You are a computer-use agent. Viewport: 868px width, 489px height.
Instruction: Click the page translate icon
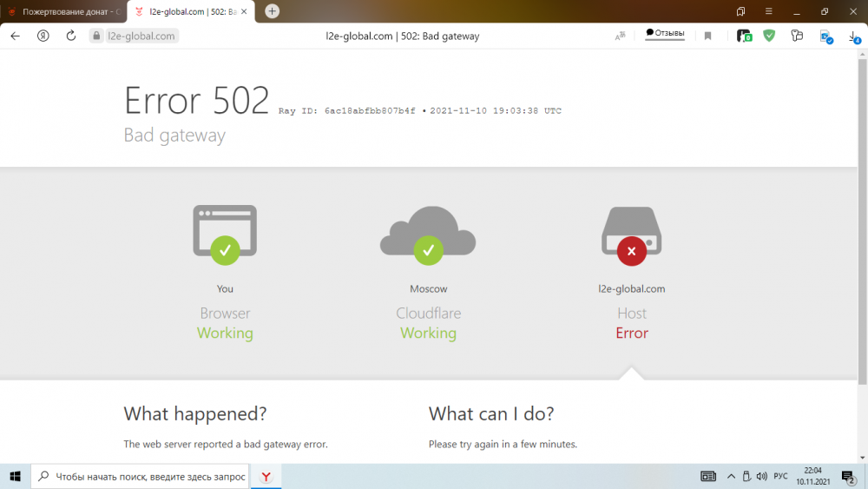(620, 36)
